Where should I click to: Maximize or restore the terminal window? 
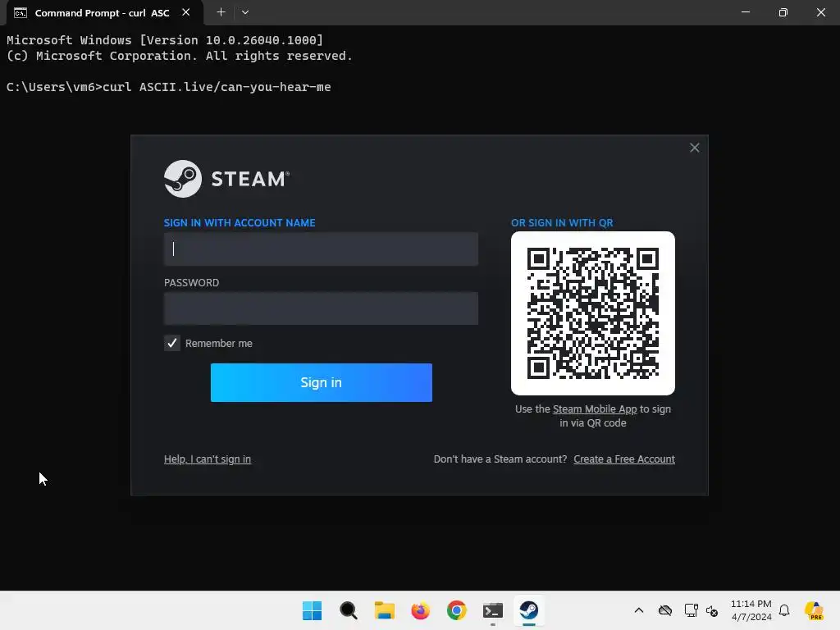tap(783, 12)
